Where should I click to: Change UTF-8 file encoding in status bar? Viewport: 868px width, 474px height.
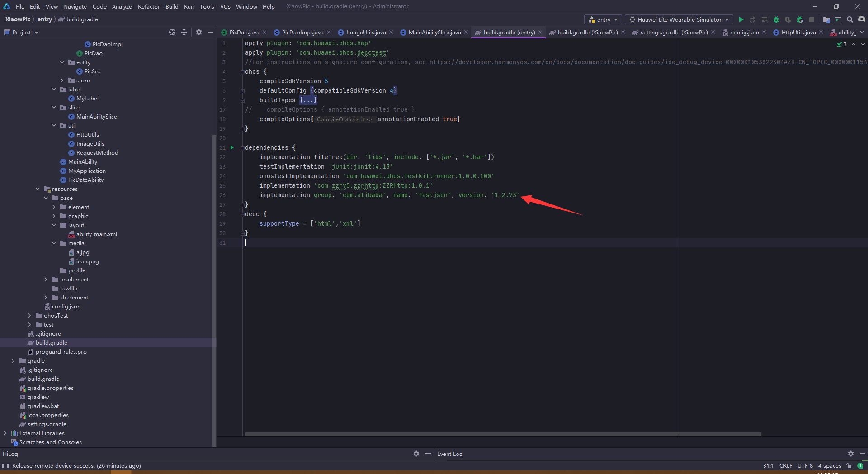805,466
